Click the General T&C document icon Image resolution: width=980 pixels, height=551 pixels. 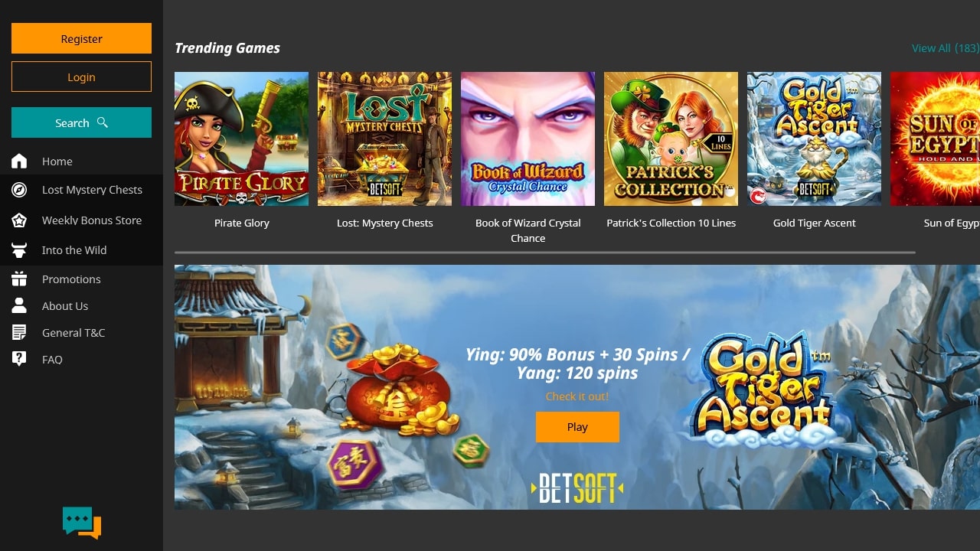(x=19, y=333)
